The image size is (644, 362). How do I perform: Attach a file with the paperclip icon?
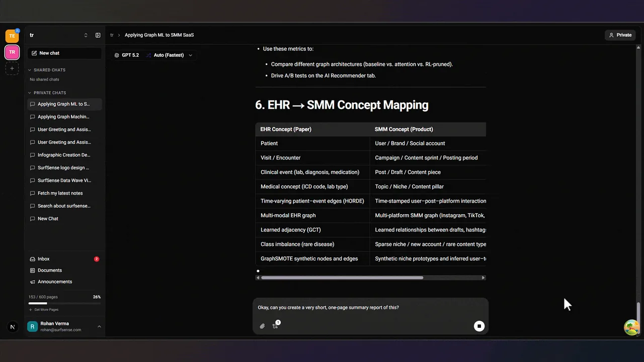click(262, 326)
